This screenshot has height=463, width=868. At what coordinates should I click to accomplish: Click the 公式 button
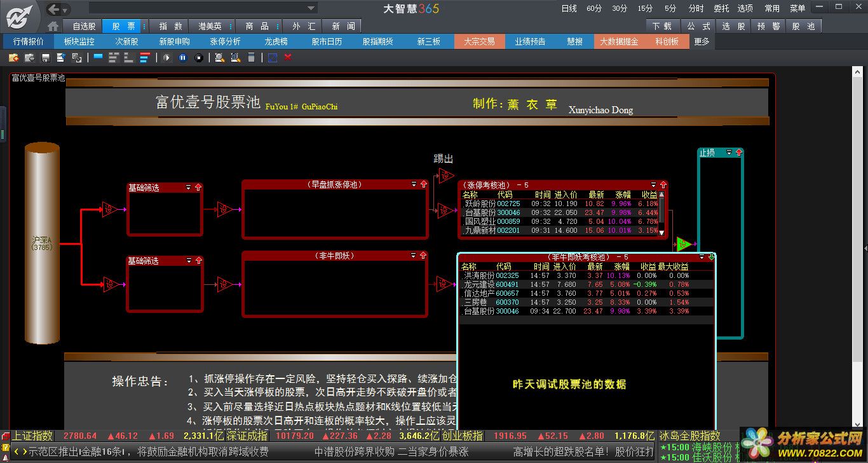tap(698, 26)
